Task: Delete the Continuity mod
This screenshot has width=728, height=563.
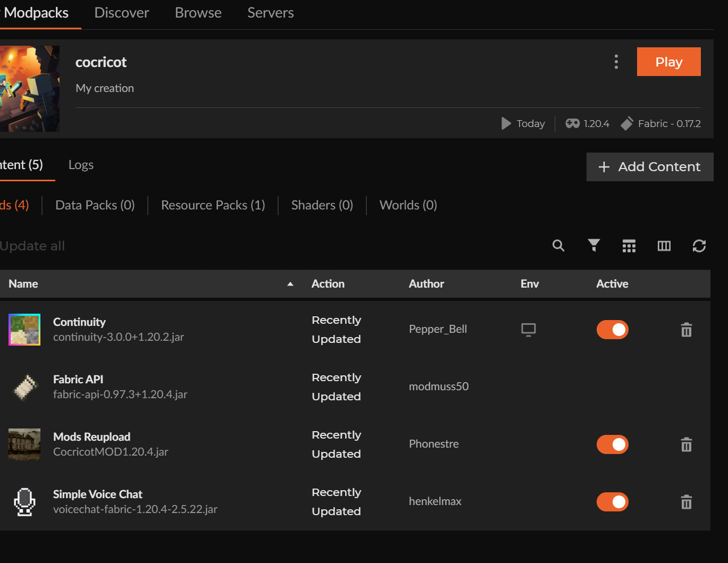Action: [687, 330]
